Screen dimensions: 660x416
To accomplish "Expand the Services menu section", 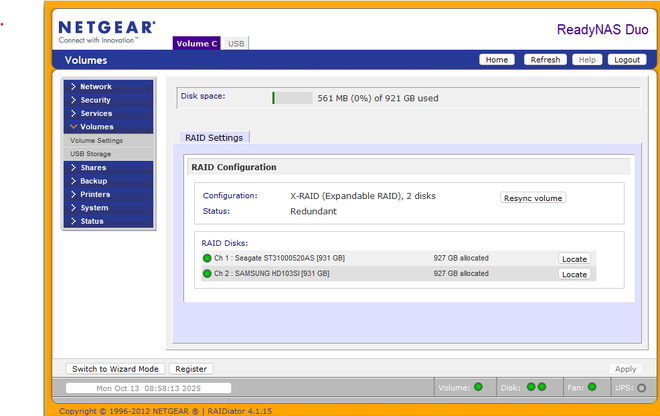I will 109,113.
